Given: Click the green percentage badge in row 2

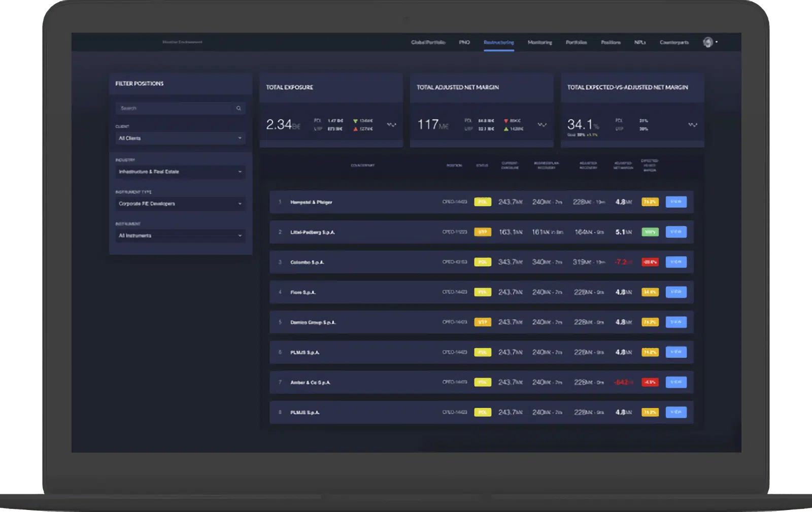Looking at the screenshot, I should point(650,232).
